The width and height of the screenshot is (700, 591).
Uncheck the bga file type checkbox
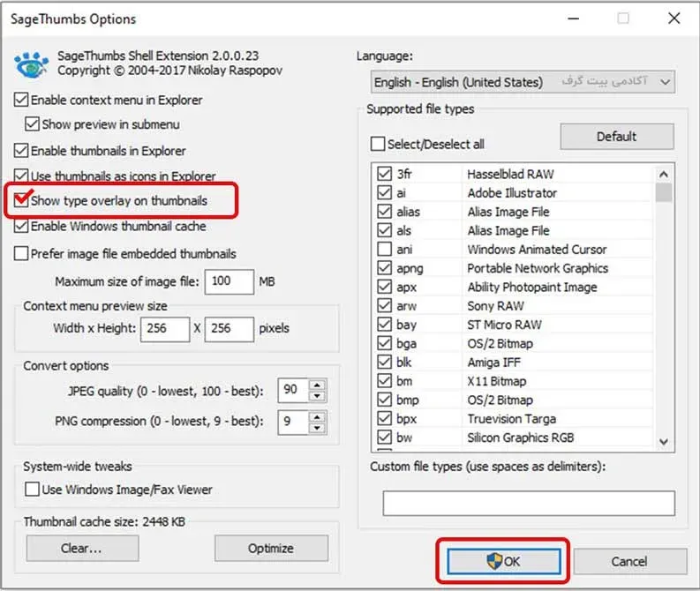pyautogui.click(x=384, y=343)
